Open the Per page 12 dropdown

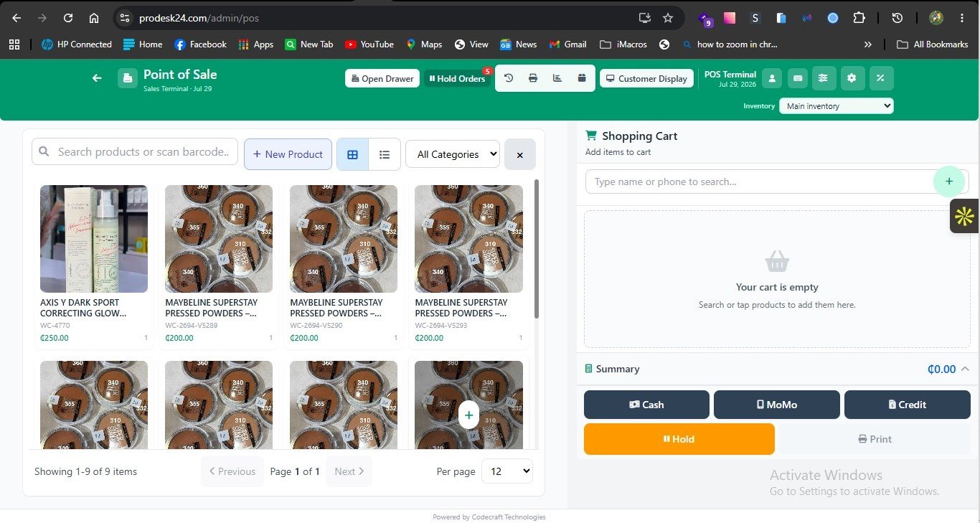coord(507,471)
